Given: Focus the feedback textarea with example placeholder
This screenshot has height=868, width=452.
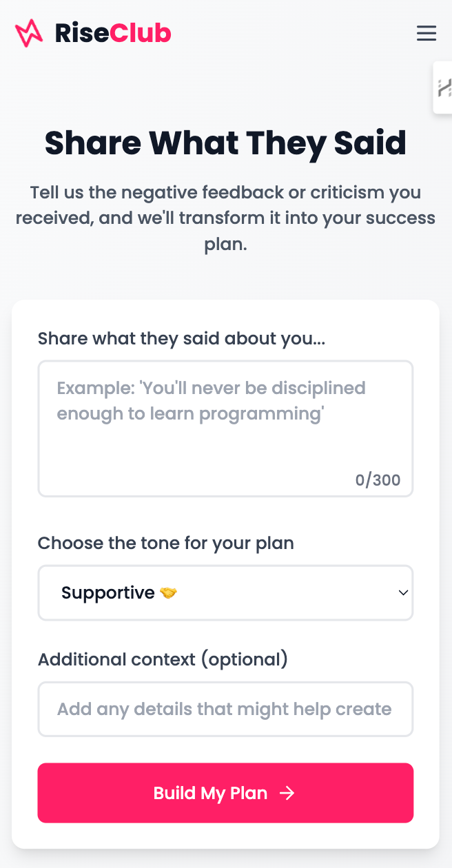Looking at the screenshot, I should [x=225, y=428].
